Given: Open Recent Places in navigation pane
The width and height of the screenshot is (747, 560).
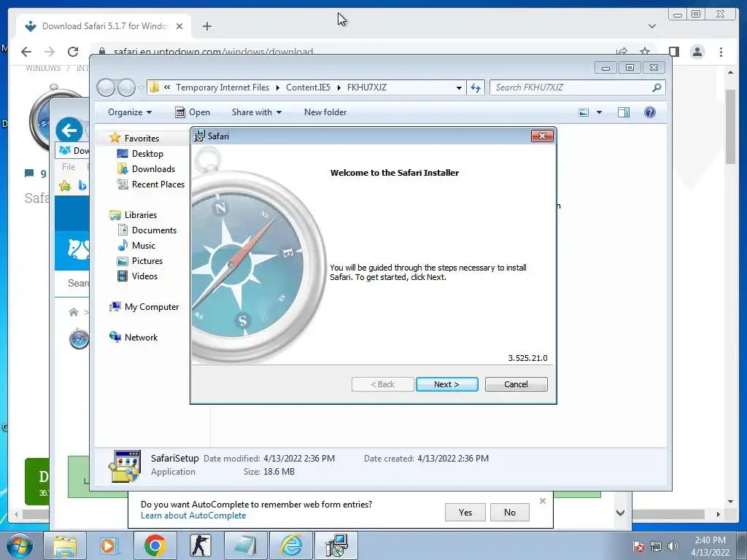Looking at the screenshot, I should tap(158, 184).
